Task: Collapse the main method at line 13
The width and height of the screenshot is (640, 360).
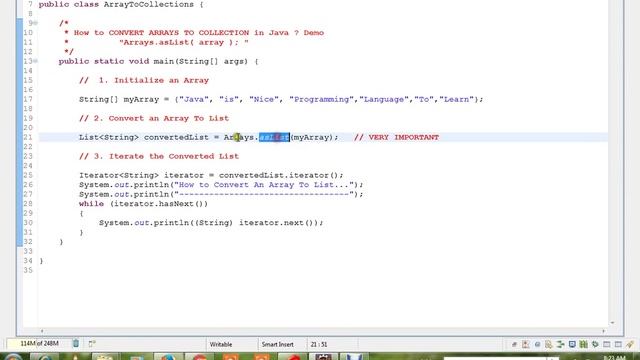Action: pyautogui.click(x=36, y=61)
